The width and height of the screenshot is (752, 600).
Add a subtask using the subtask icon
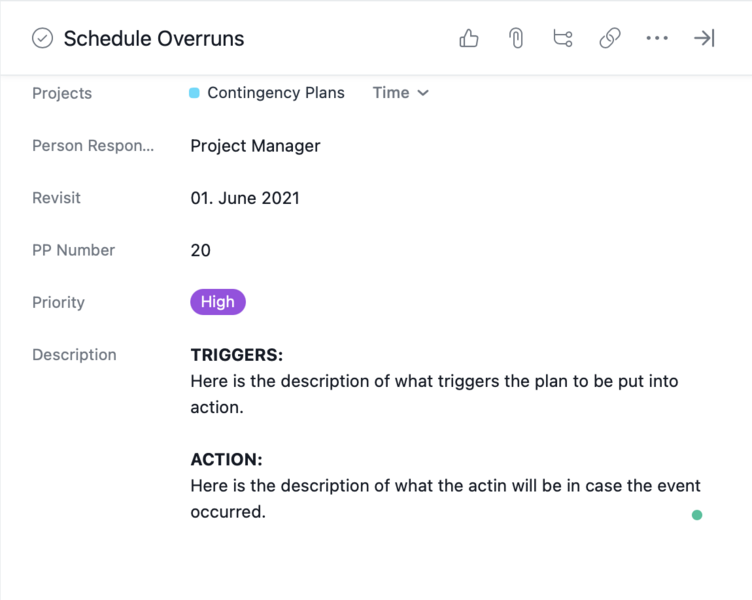tap(563, 39)
